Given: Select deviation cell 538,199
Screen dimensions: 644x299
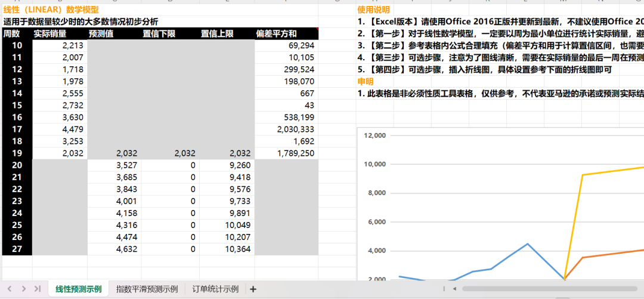Looking at the screenshot, I should [286, 118].
